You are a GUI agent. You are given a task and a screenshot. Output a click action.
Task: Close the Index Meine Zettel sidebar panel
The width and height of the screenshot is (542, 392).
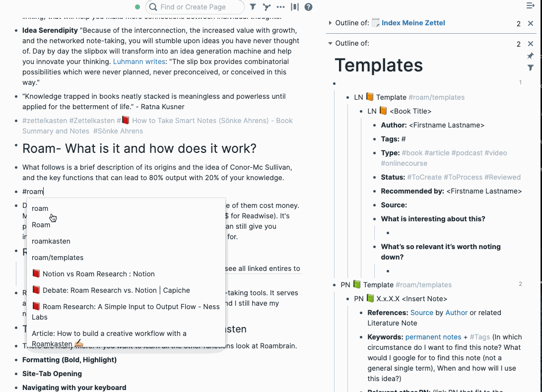[x=531, y=23]
